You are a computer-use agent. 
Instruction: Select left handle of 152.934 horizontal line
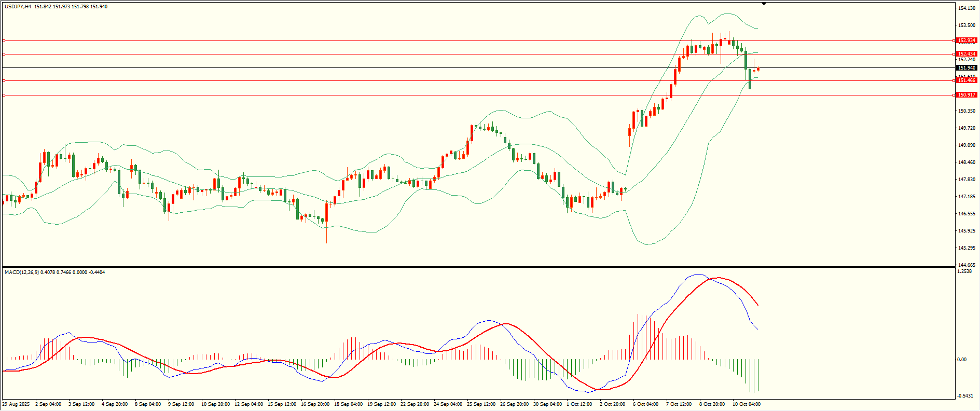pos(4,40)
